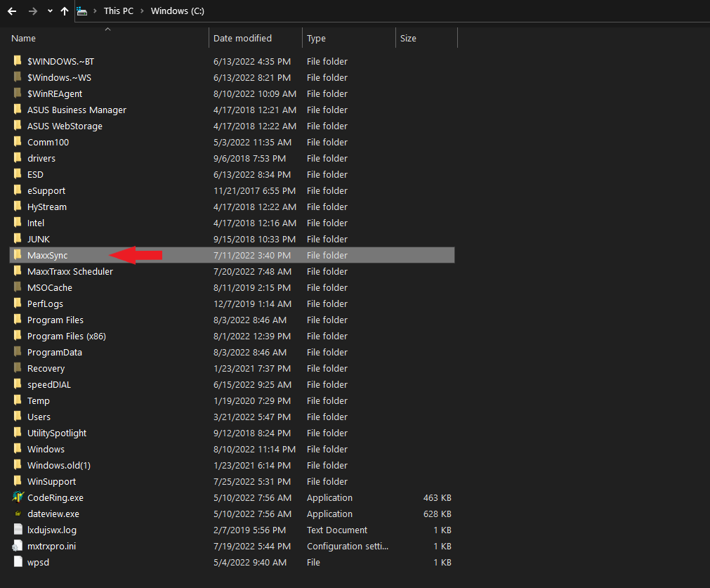The width and height of the screenshot is (710, 588).
Task: Select the wpsd file icon
Action: (x=18, y=562)
